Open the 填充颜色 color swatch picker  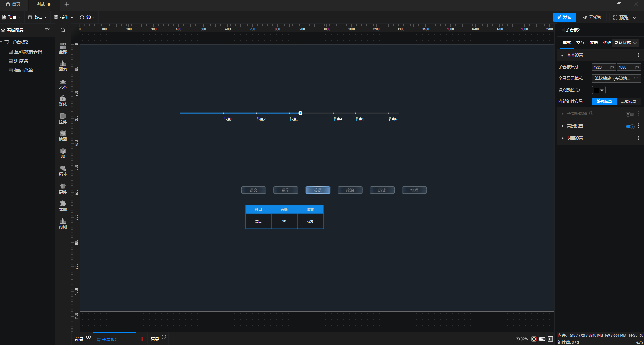[x=599, y=90]
